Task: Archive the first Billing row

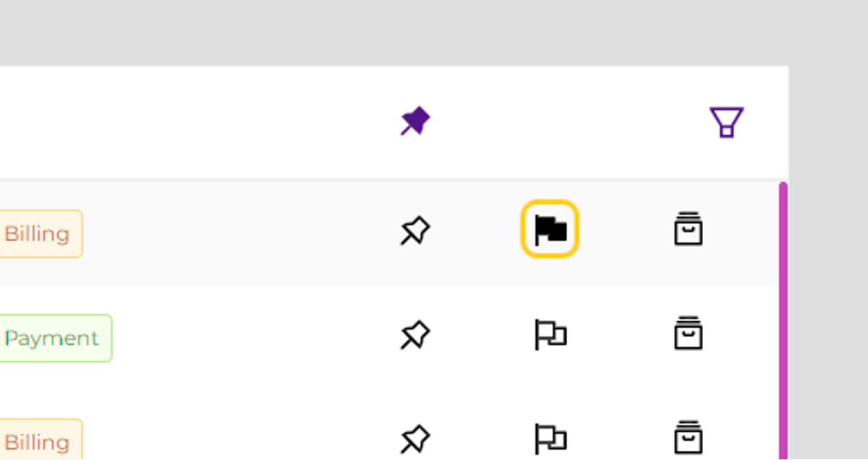Action: 688,229
